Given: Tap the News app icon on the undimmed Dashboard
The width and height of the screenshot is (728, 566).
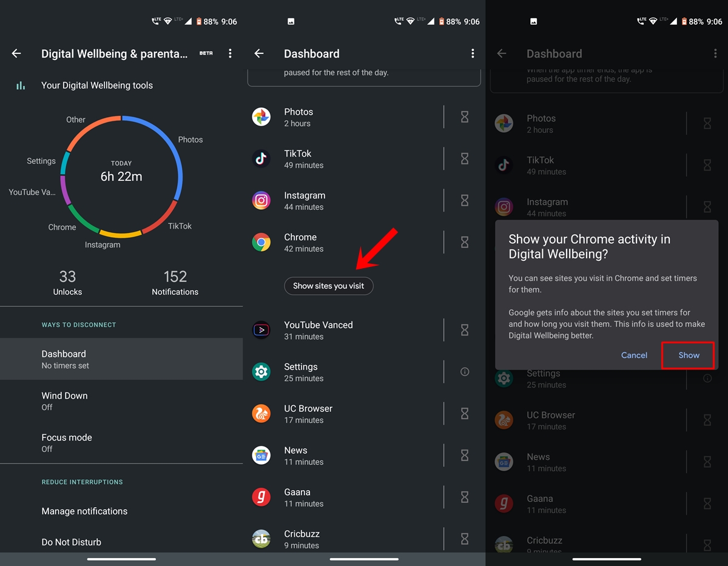Looking at the screenshot, I should [x=261, y=456].
